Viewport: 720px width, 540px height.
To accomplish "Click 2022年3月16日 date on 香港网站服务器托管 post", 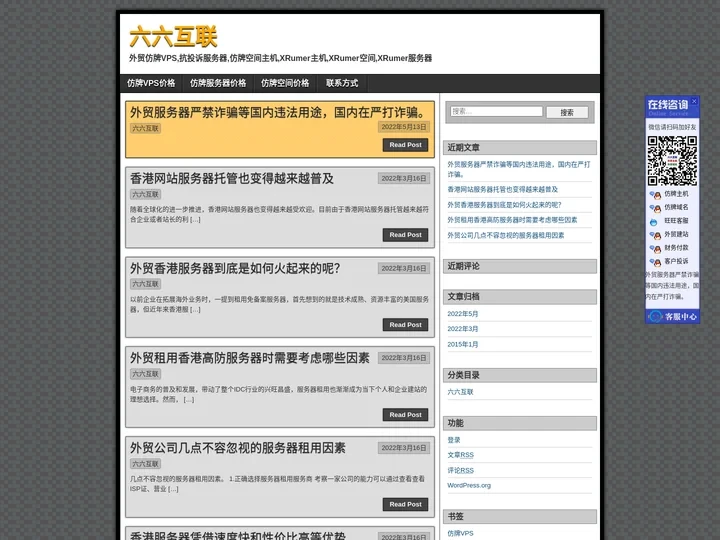I will coord(404,178).
